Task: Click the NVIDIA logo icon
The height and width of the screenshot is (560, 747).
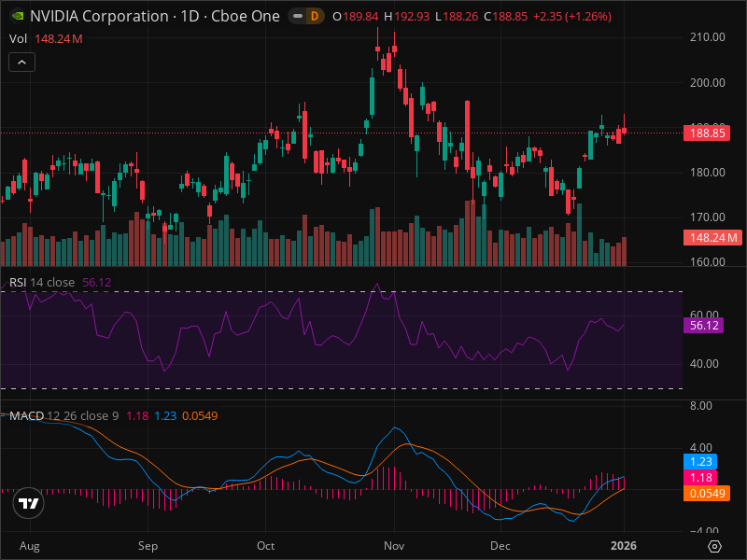Action: (x=18, y=16)
